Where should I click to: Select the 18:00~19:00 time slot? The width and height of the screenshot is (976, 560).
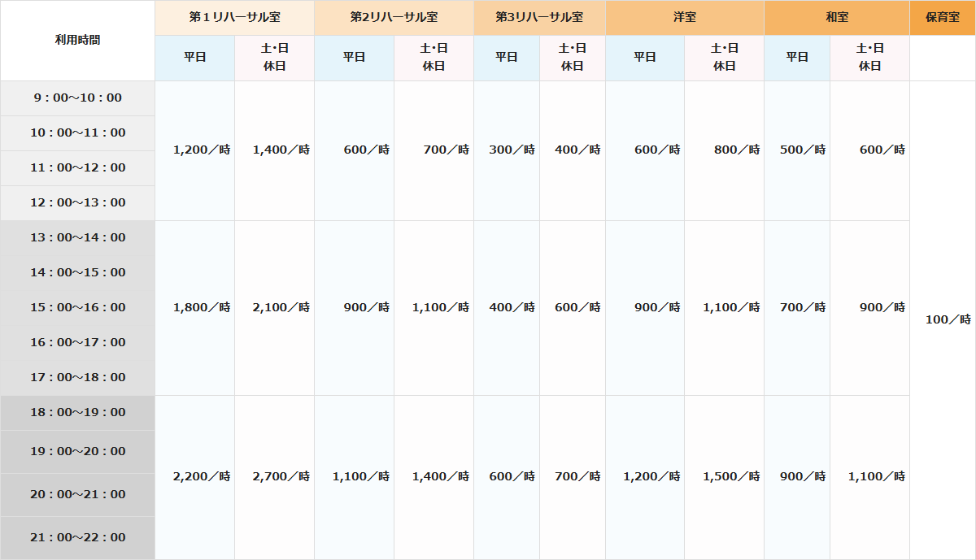(x=77, y=412)
